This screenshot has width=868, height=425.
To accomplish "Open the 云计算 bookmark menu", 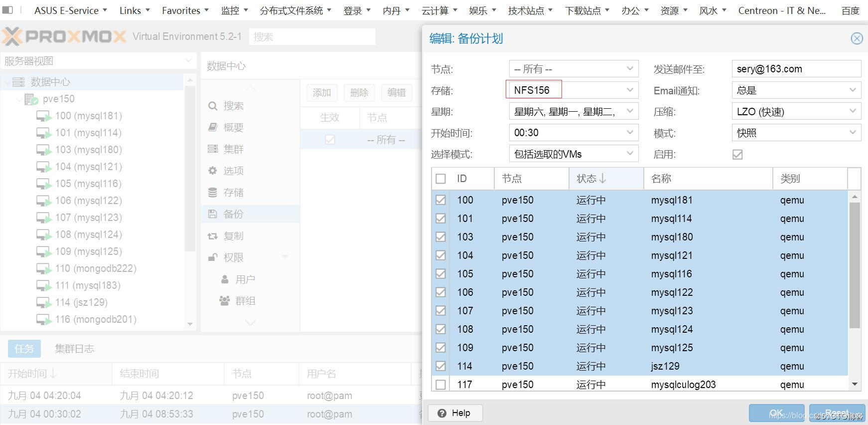I will point(438,10).
